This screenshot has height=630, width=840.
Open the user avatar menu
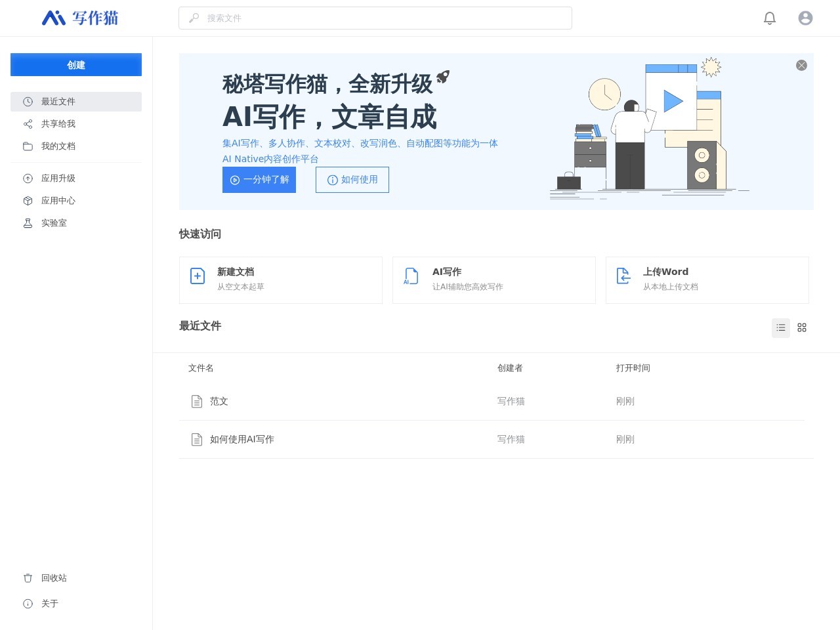[805, 18]
